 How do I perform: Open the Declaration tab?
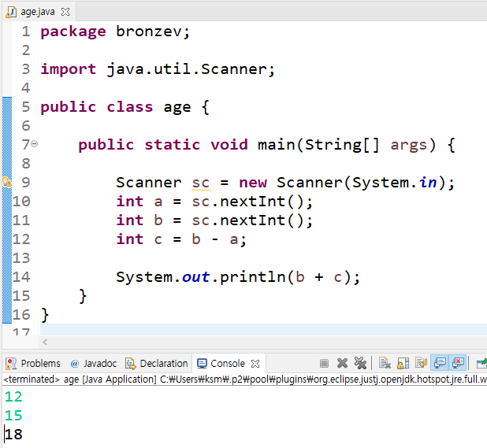click(x=157, y=363)
